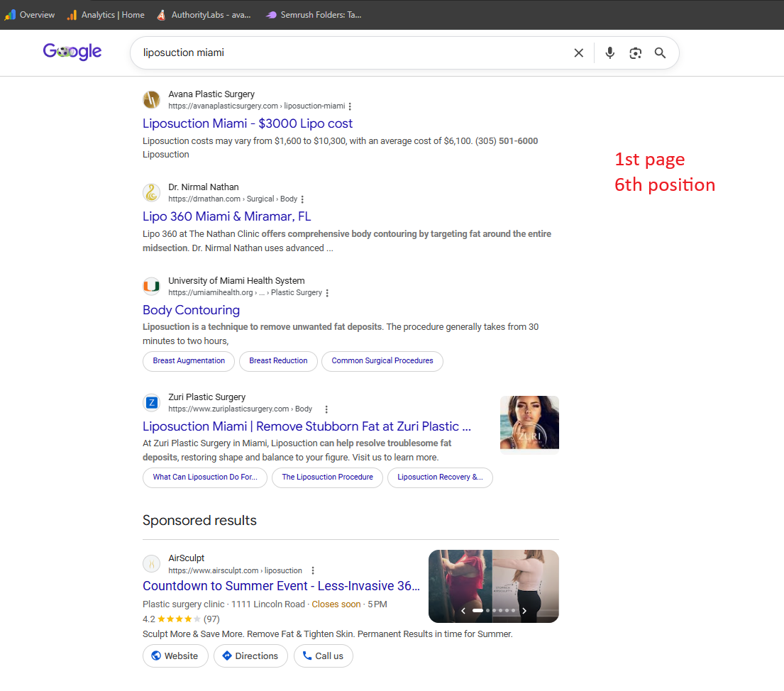This screenshot has width=784, height=691.
Task: Click the AirSculpt favicon
Action: point(152,563)
